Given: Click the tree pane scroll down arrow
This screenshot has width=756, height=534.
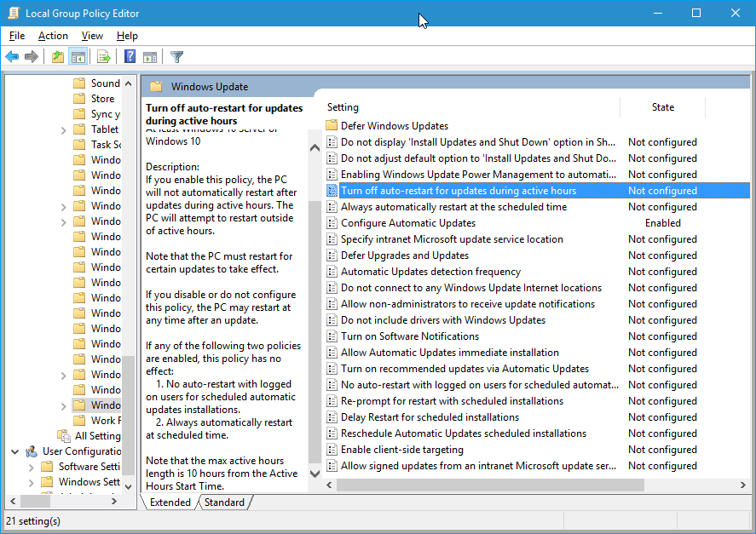Looking at the screenshot, I should pos(128,486).
